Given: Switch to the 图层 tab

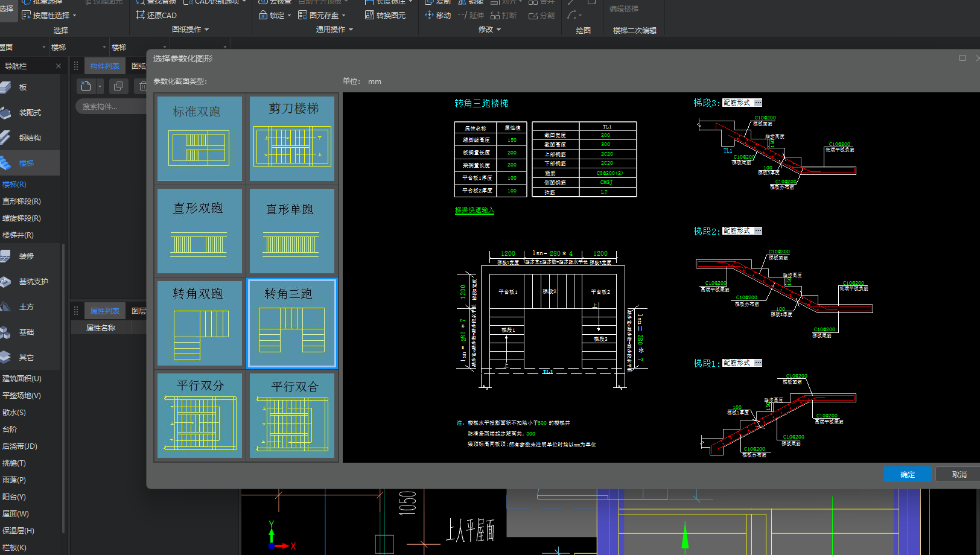Looking at the screenshot, I should click(x=139, y=311).
